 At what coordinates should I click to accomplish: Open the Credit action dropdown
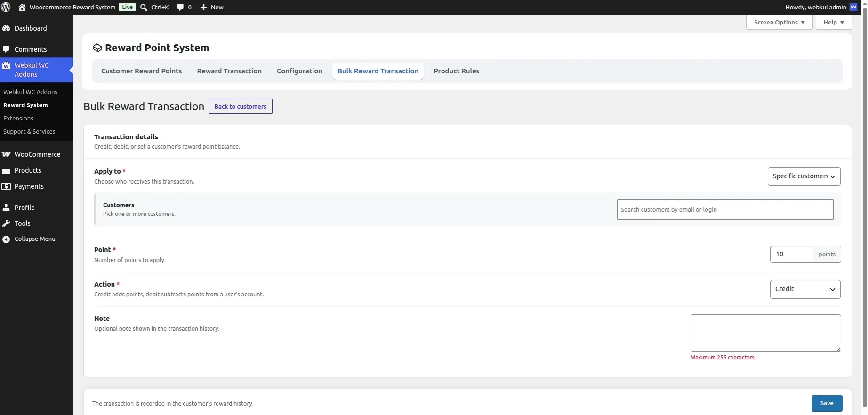point(805,289)
